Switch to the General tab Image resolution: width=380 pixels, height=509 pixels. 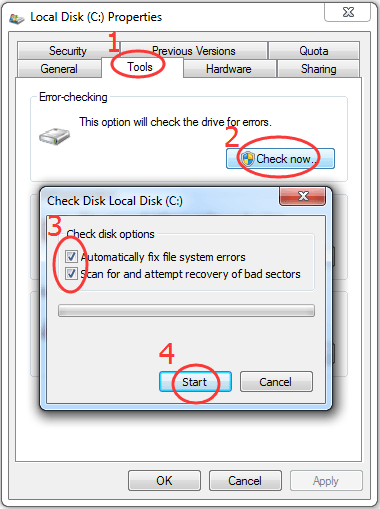click(x=59, y=69)
